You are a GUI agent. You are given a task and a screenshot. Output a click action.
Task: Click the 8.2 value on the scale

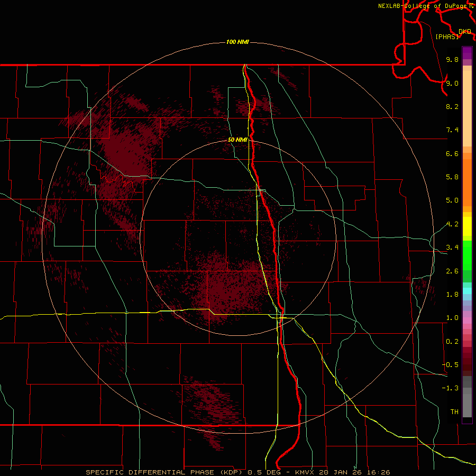452,106
